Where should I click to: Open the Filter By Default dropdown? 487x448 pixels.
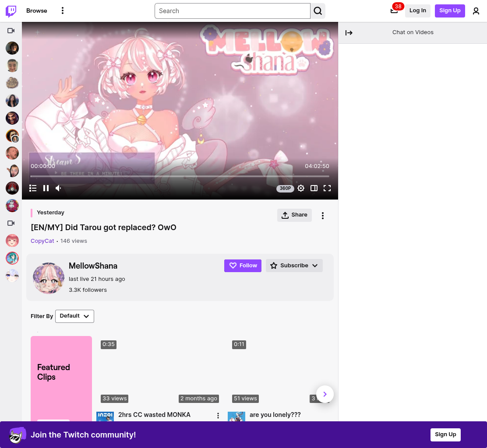[x=74, y=316]
